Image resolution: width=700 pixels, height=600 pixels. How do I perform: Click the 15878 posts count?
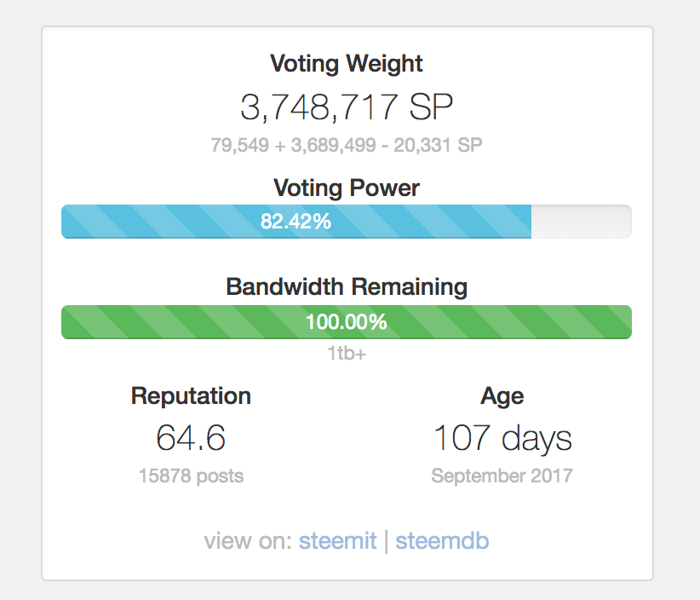191,476
